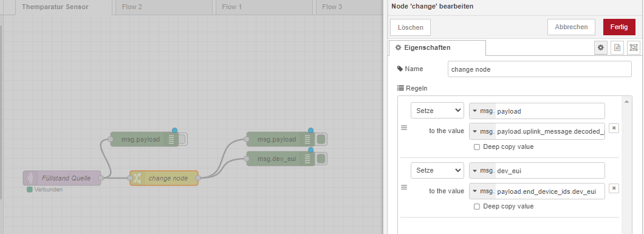Open the second Setze action dropdown
The image size is (644, 234).
437,170
